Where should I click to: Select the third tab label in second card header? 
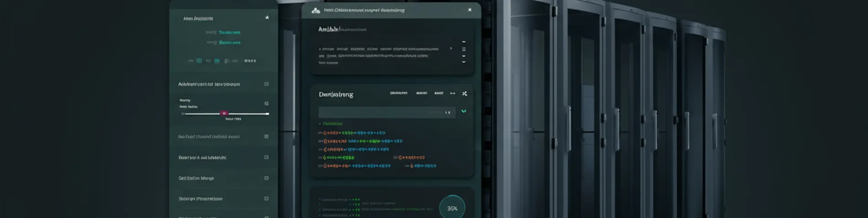click(439, 93)
